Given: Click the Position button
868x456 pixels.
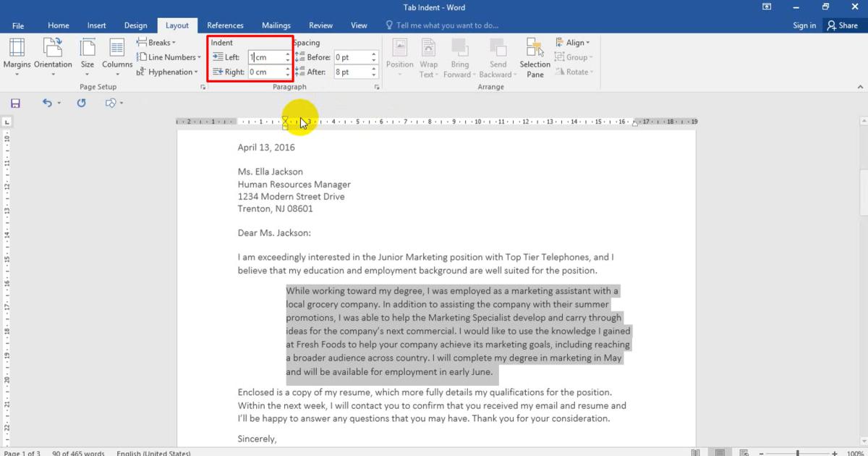Looking at the screenshot, I should point(400,58).
